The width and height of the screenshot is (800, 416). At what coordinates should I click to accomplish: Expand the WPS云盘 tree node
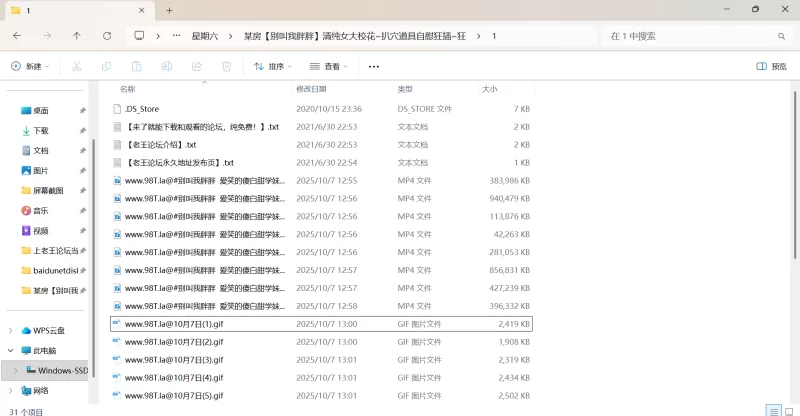point(11,330)
